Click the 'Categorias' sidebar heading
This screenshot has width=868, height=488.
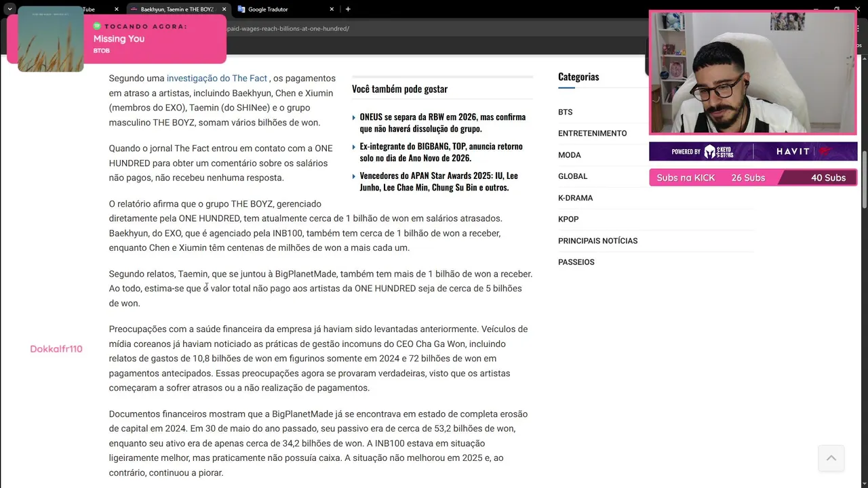(578, 77)
